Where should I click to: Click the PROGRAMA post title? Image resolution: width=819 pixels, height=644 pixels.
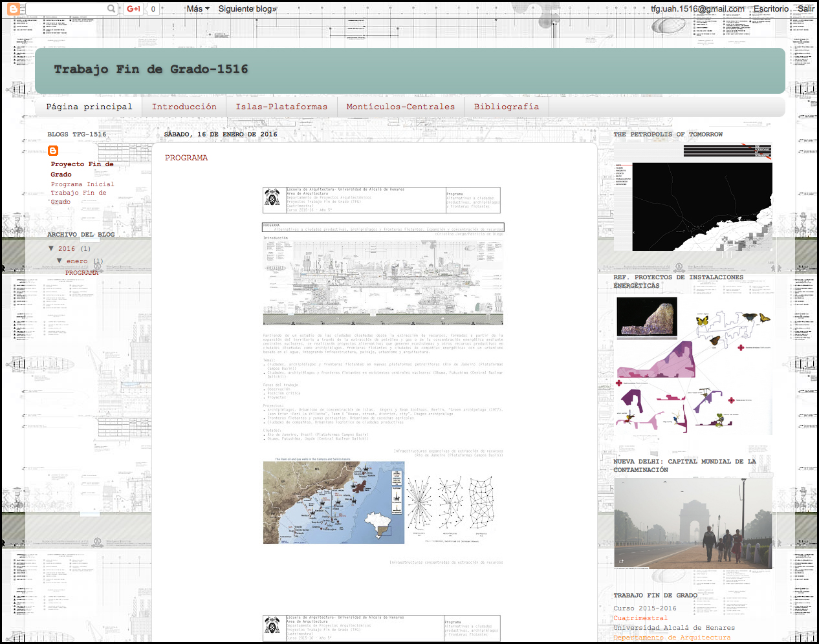(x=186, y=158)
